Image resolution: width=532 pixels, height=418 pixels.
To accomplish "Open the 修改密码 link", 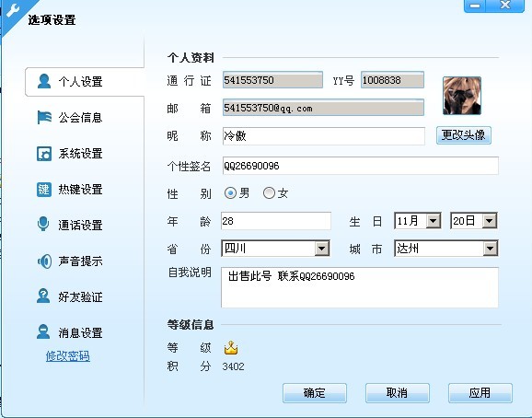I will click(x=68, y=356).
